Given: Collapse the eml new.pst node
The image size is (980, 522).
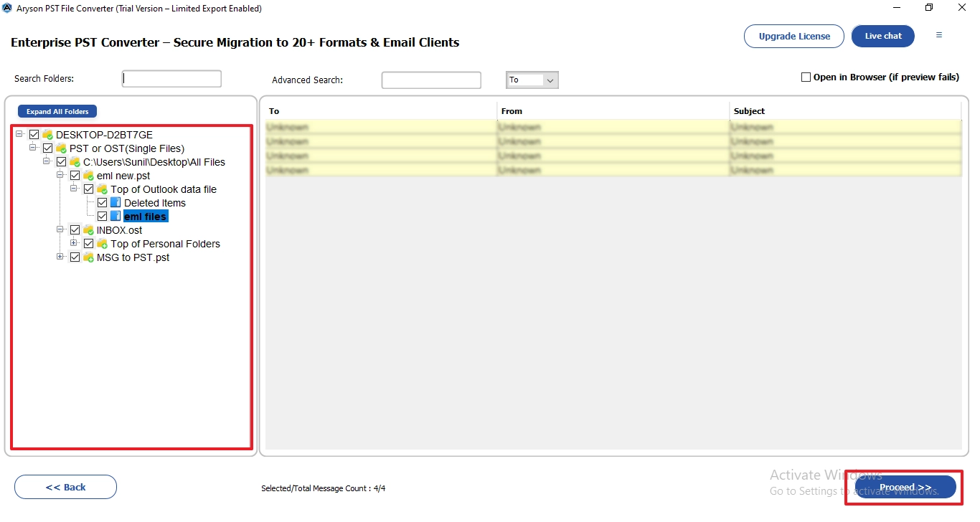Looking at the screenshot, I should pos(60,175).
